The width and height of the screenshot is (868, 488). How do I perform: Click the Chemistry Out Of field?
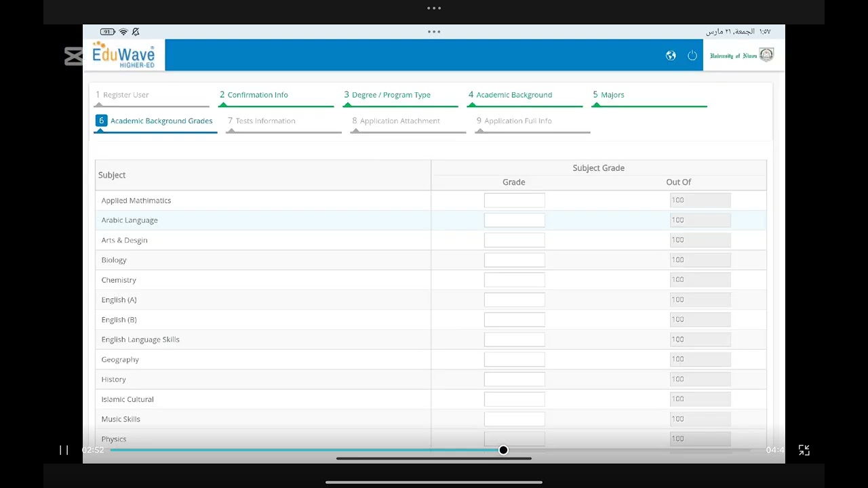click(x=701, y=279)
